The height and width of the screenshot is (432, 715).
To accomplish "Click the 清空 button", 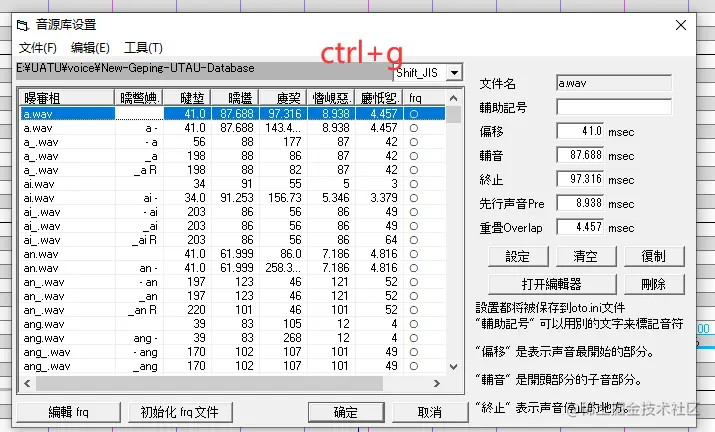I will (x=586, y=256).
